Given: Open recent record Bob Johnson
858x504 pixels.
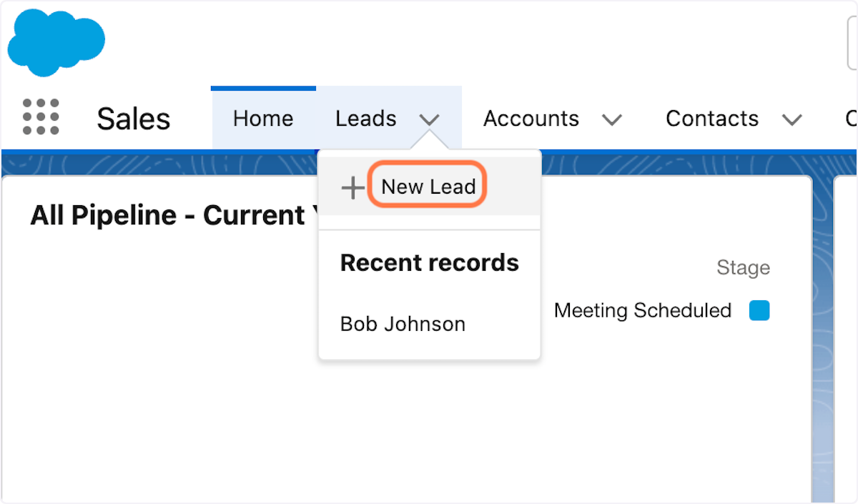Looking at the screenshot, I should 403,324.
